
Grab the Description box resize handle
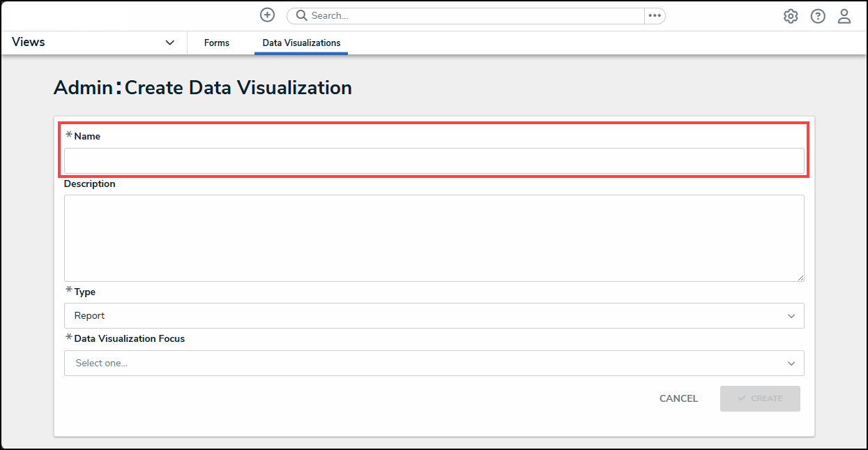click(800, 277)
